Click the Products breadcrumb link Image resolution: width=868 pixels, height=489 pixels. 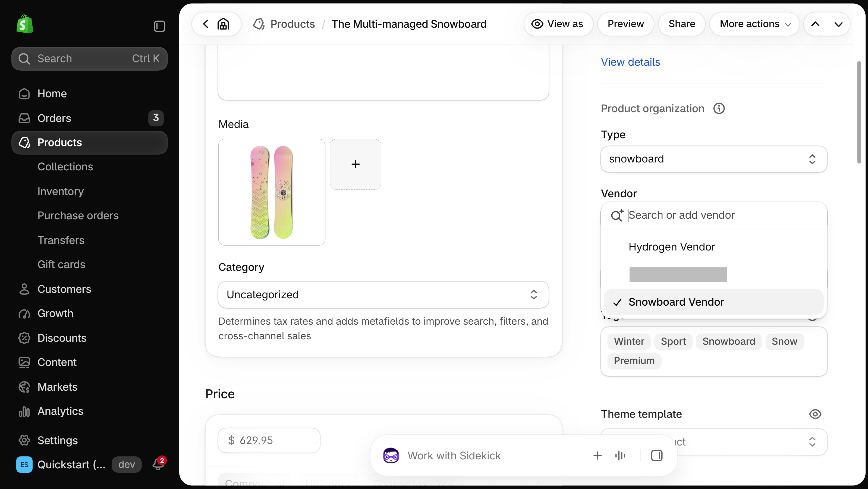[293, 24]
